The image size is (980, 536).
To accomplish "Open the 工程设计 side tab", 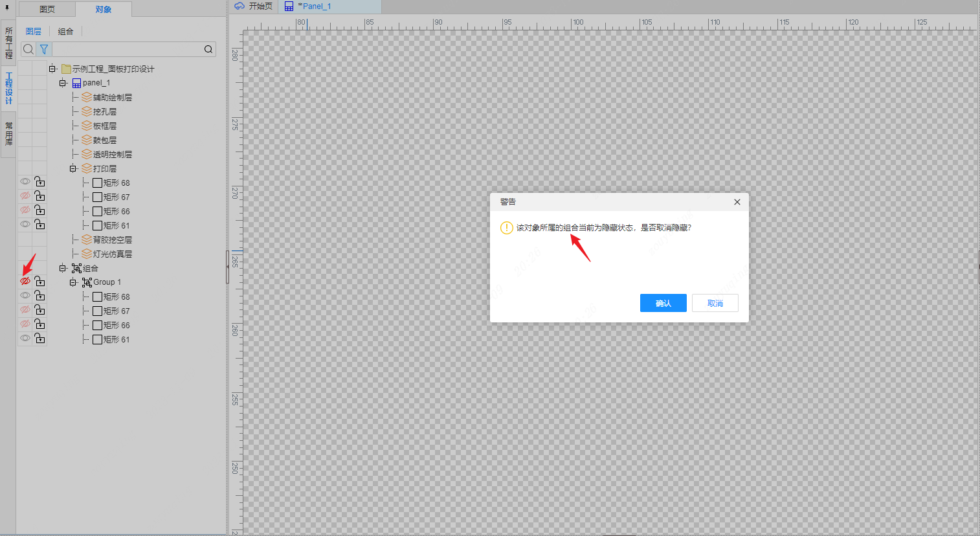I will [x=9, y=88].
